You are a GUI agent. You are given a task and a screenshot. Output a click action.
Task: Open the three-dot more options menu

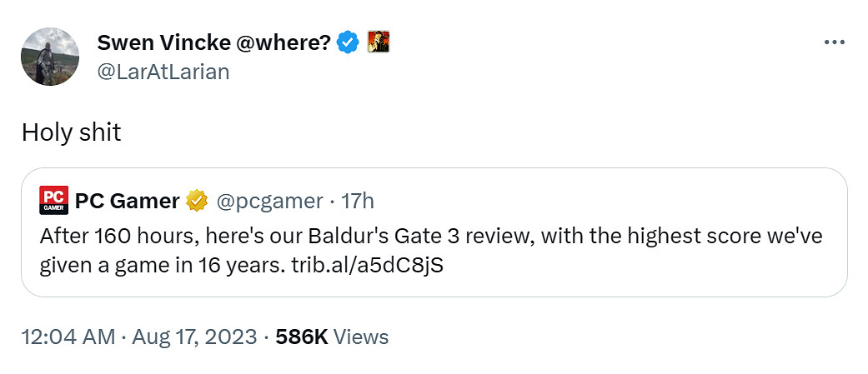(x=833, y=42)
